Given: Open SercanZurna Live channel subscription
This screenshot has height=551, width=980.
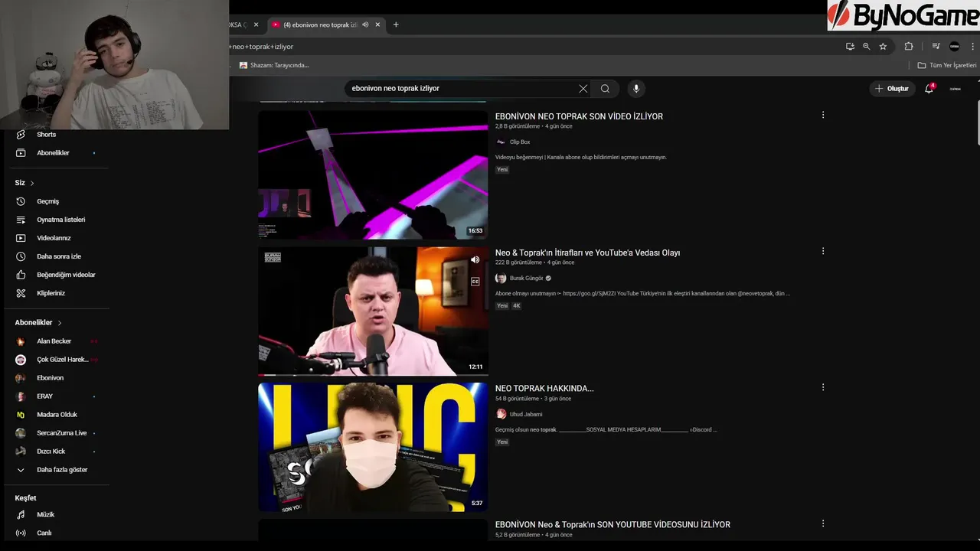Looking at the screenshot, I should coord(61,433).
